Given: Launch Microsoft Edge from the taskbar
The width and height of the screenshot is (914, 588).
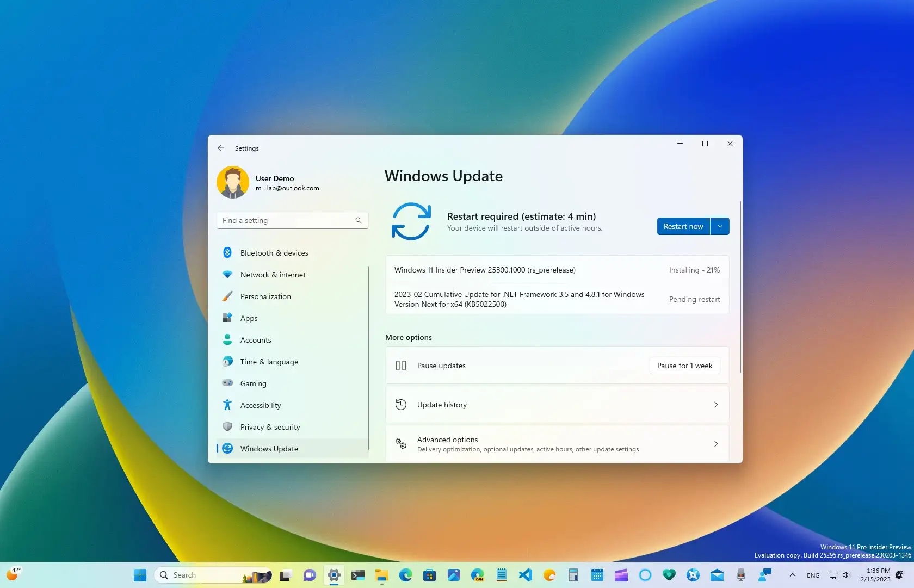Looking at the screenshot, I should click(x=405, y=575).
